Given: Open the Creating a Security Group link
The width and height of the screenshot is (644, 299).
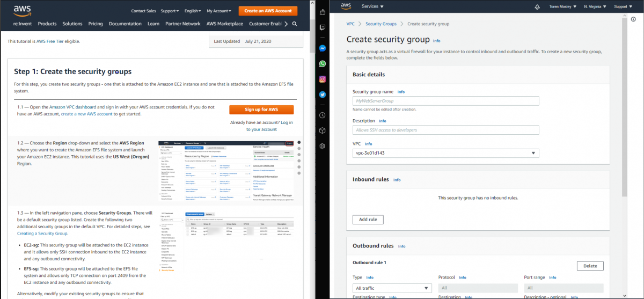Looking at the screenshot, I should [42, 234].
